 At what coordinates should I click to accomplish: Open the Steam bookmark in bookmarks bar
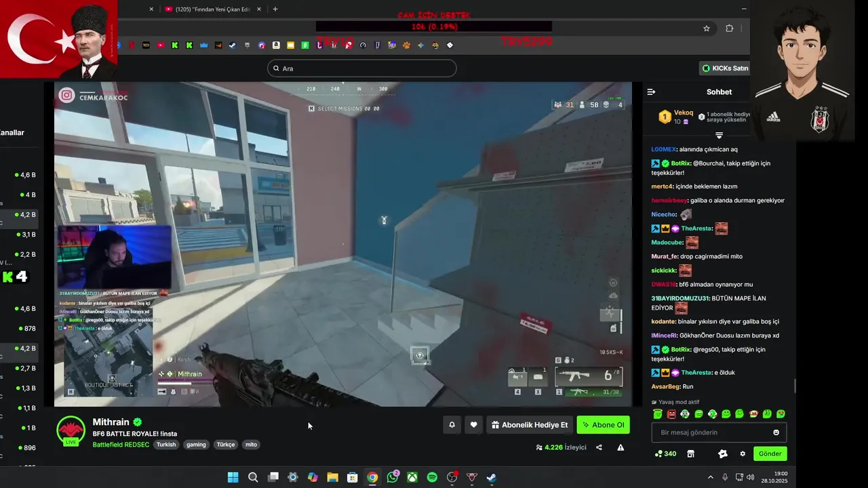pos(233,45)
